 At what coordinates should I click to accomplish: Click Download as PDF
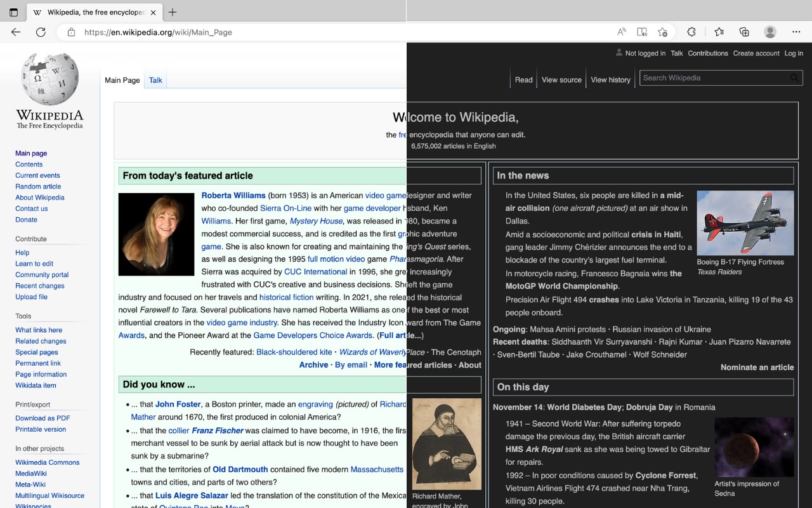(43, 418)
